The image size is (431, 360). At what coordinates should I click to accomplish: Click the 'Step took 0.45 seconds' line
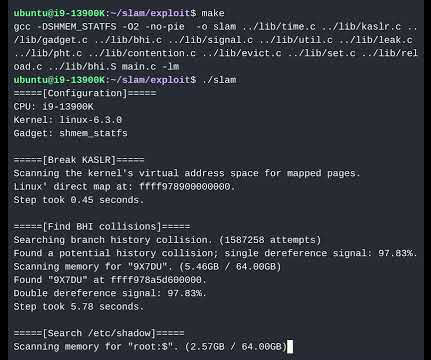coord(79,200)
